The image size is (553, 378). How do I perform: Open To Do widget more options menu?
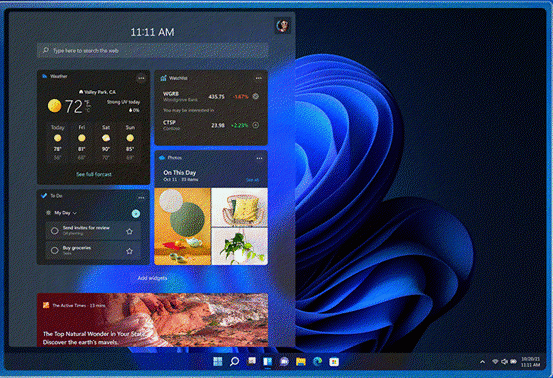(141, 197)
